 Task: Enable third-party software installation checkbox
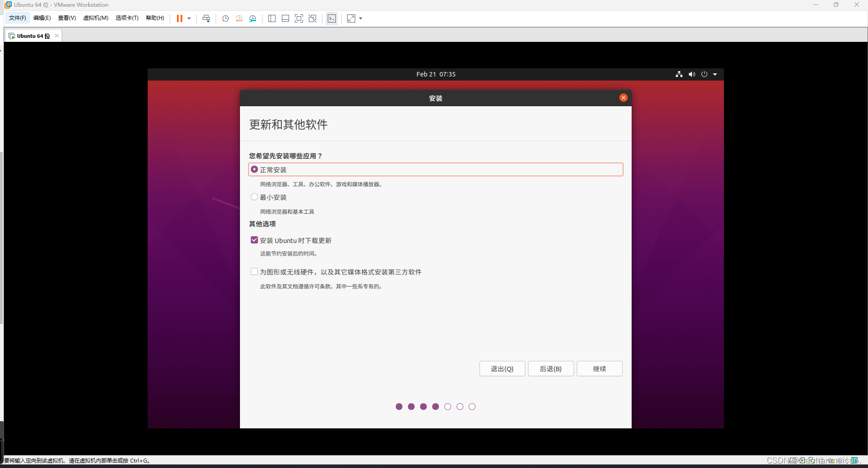(254, 271)
